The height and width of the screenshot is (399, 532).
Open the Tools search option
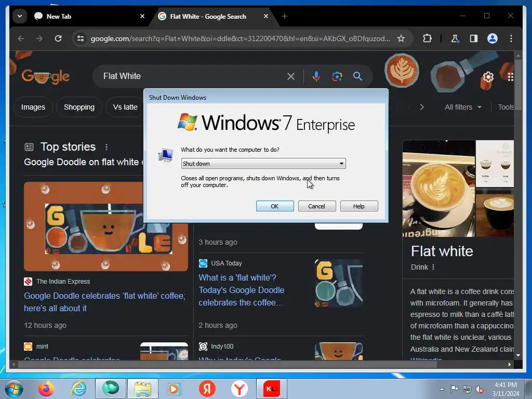coord(506,107)
